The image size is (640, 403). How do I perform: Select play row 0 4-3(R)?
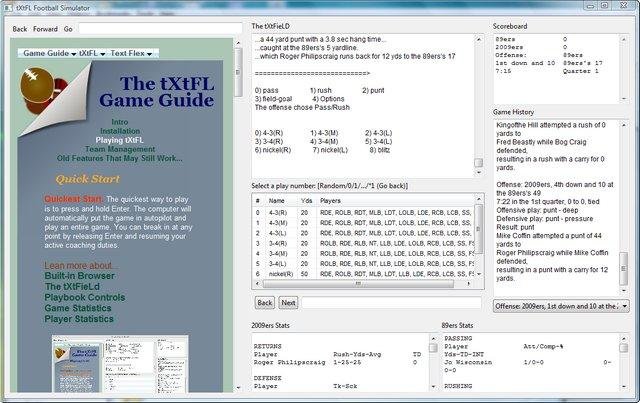tap(364, 213)
